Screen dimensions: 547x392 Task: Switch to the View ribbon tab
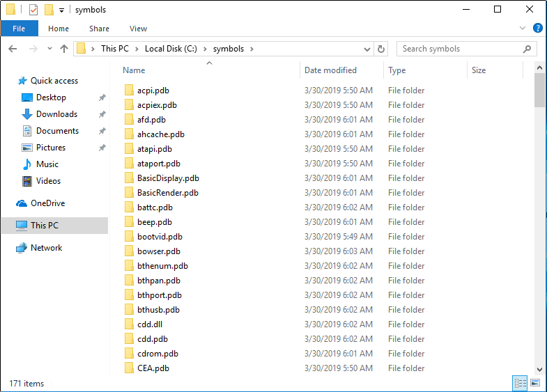tap(138, 29)
